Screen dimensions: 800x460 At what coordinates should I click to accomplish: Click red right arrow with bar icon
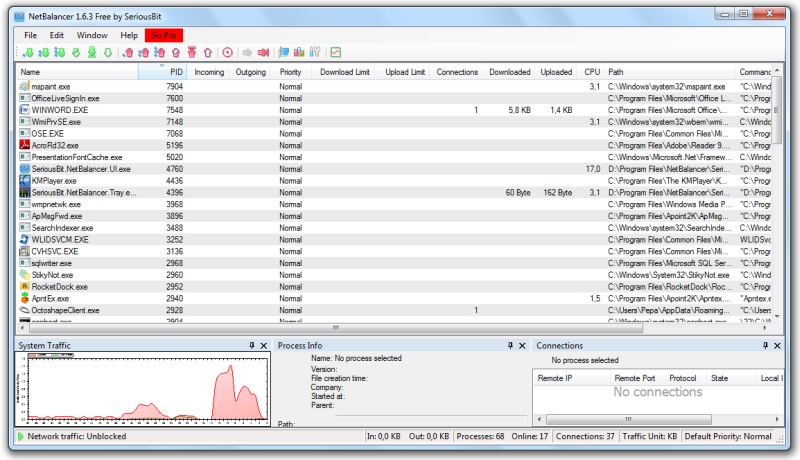coord(263,53)
